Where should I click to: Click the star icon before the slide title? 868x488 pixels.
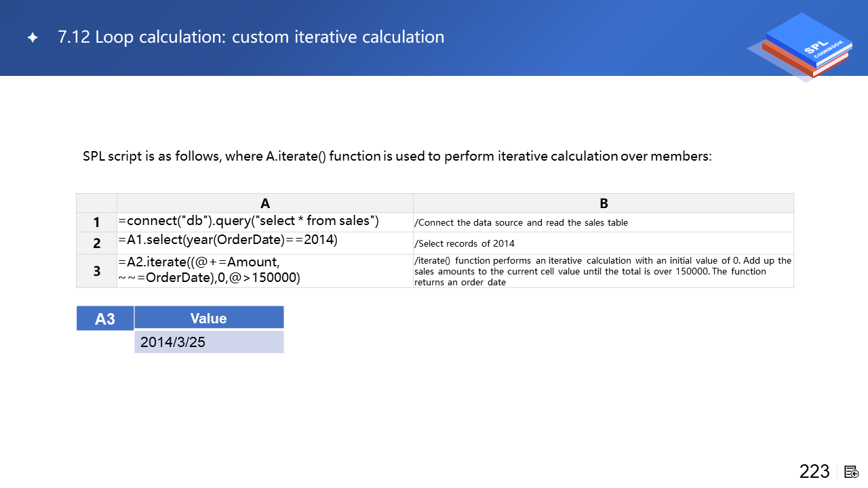coord(33,38)
